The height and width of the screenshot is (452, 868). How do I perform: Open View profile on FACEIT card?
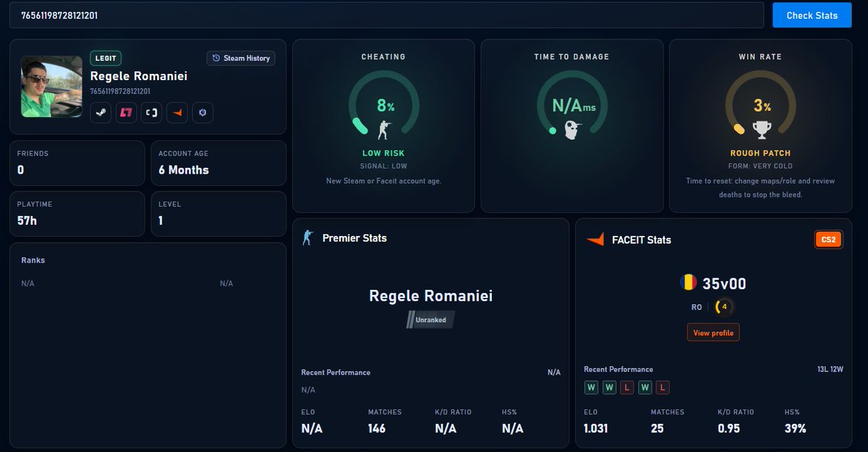pos(713,333)
